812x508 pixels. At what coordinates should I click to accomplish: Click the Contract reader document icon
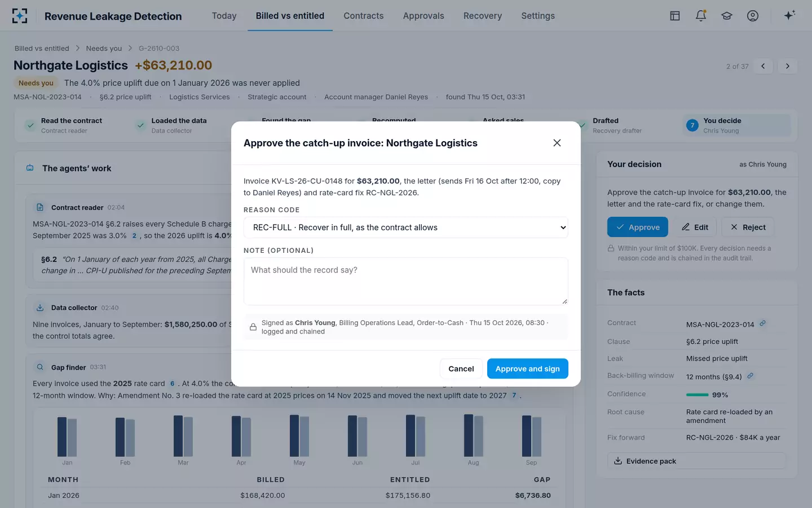[40, 207]
